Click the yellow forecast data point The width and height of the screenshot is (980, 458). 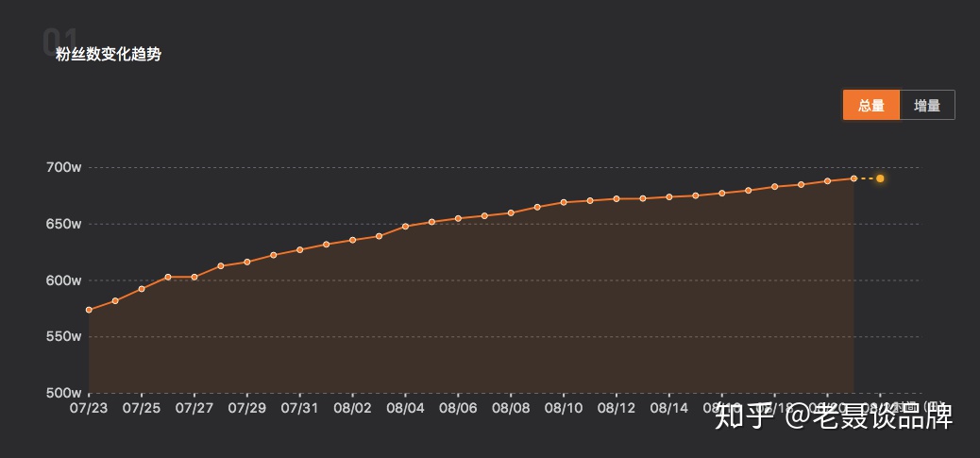[880, 178]
